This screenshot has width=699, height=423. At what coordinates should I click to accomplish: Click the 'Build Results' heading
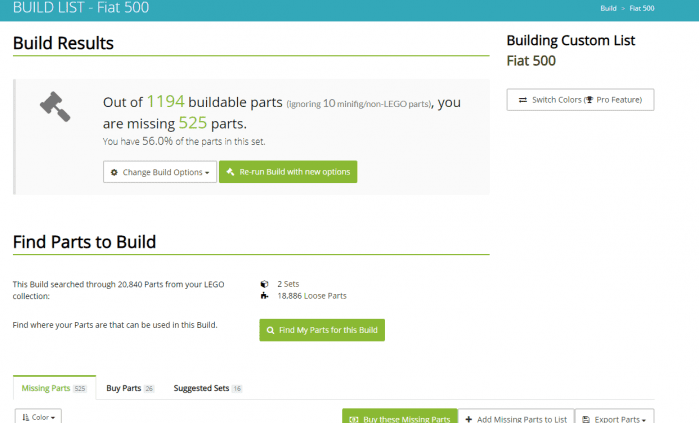[x=63, y=43]
